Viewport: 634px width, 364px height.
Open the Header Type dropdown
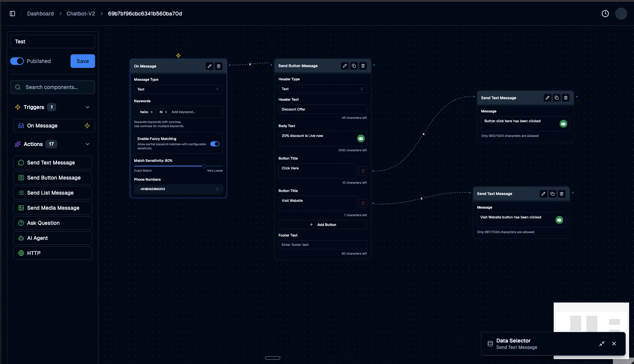pyautogui.click(x=323, y=89)
